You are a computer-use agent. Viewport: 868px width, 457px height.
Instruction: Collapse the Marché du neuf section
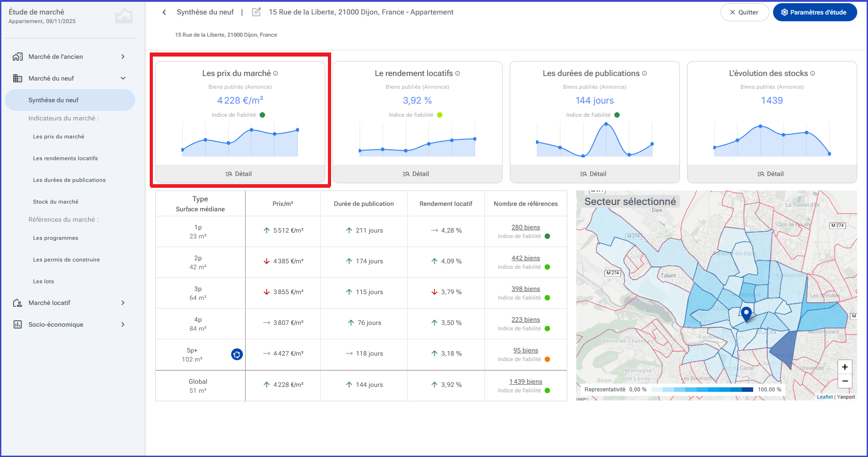[x=123, y=78]
